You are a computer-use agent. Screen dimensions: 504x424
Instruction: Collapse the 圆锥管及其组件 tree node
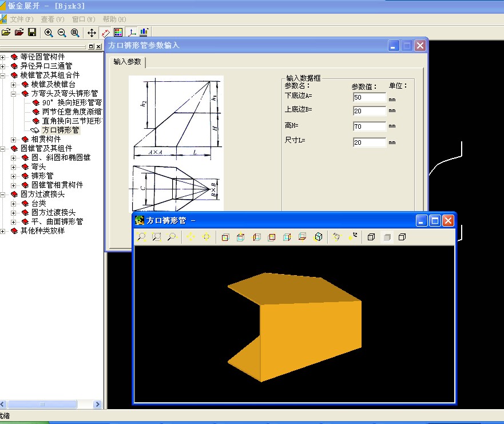pos(2,149)
